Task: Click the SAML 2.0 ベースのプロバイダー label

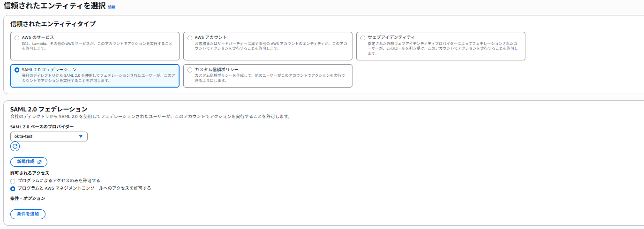Action: click(42, 127)
